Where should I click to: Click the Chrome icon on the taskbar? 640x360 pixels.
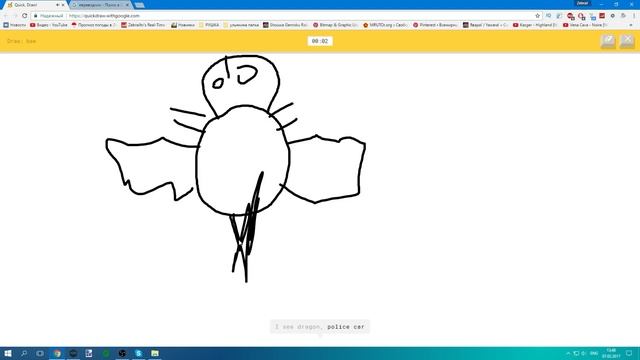pos(57,353)
